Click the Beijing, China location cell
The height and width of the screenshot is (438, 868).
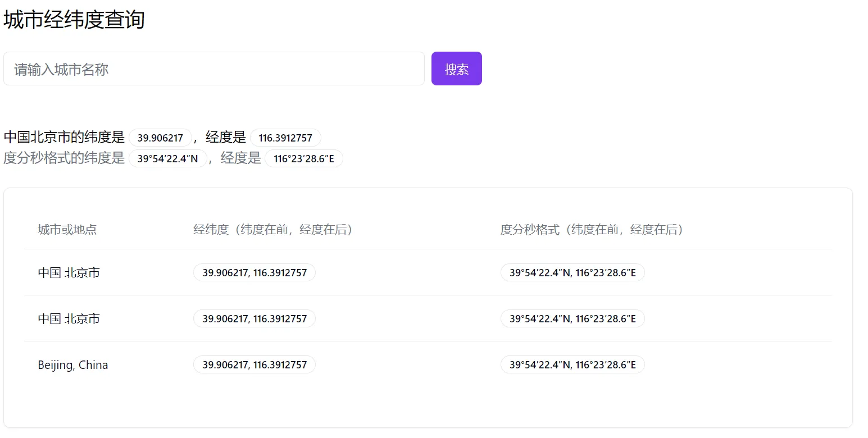(73, 365)
